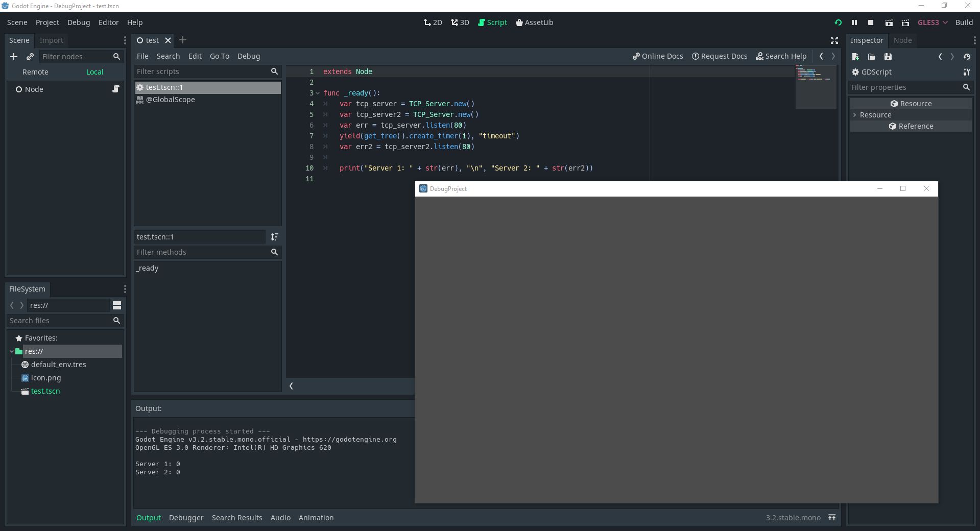Screen dimensions: 980x531
Task: Open the Project menu
Action: tap(47, 22)
